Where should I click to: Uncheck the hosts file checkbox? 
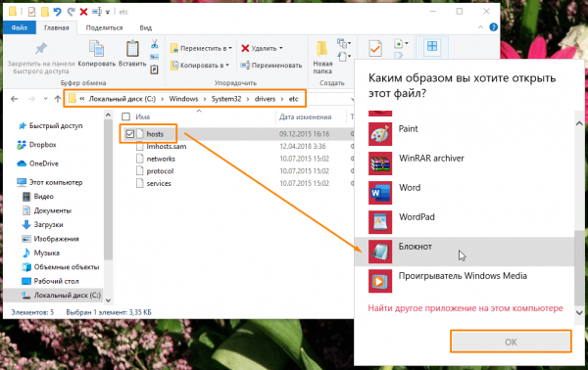pyautogui.click(x=129, y=134)
